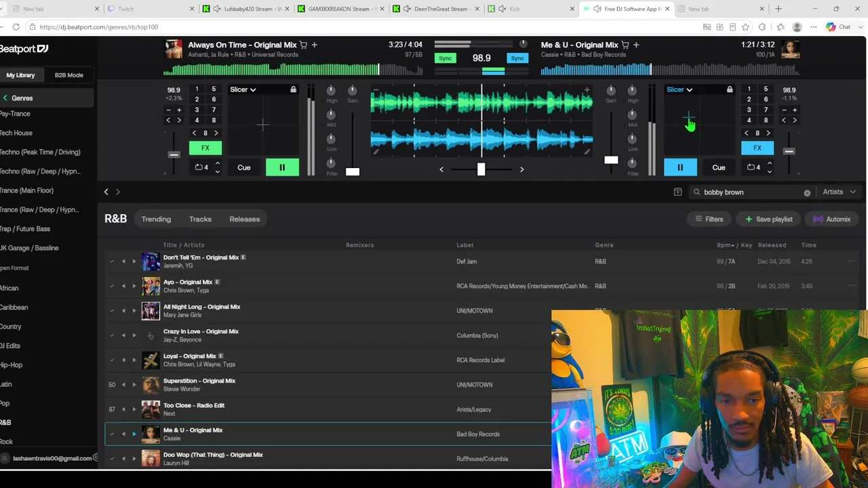Increase right deck beat jump size from 8
This screenshot has height=488, width=868.
coord(768,133)
